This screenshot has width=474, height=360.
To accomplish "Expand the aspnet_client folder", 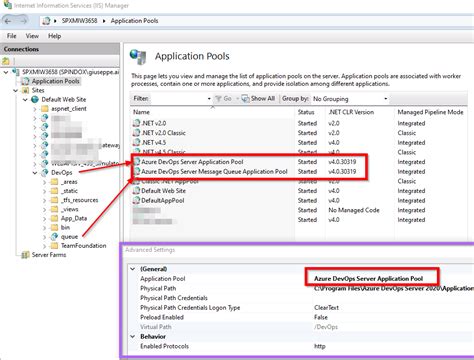I will (x=35, y=109).
